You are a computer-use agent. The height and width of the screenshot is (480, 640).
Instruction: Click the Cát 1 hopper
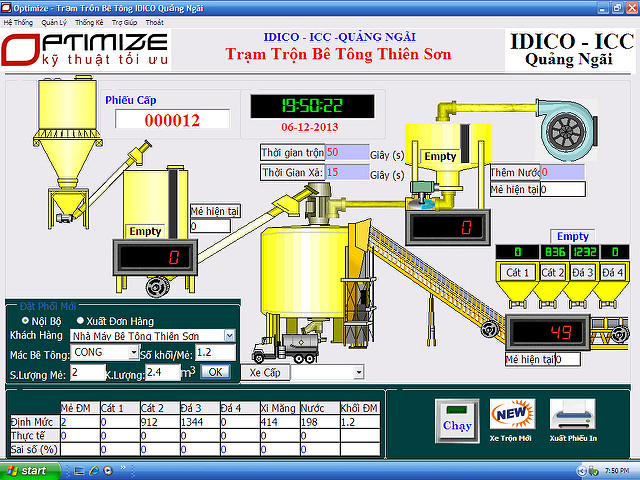coord(517,286)
